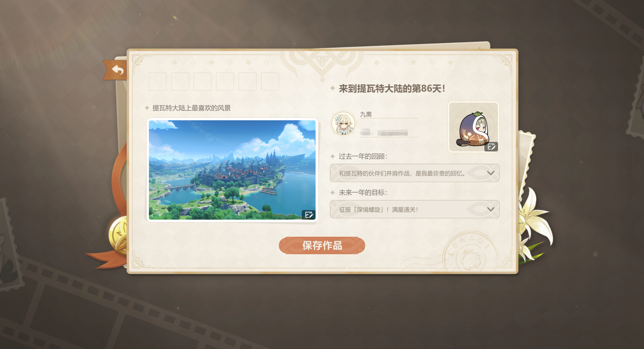Viewport: 644px width, 349px height.
Task: Click the knot emblem at card top
Action: (x=322, y=63)
